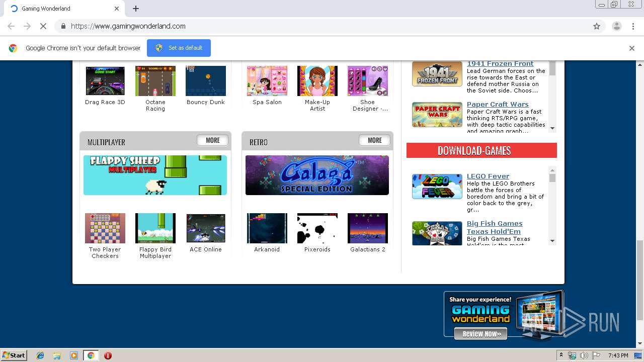Viewport: 644px width, 362px height.
Task: Open a new browser tab
Action: (136, 9)
